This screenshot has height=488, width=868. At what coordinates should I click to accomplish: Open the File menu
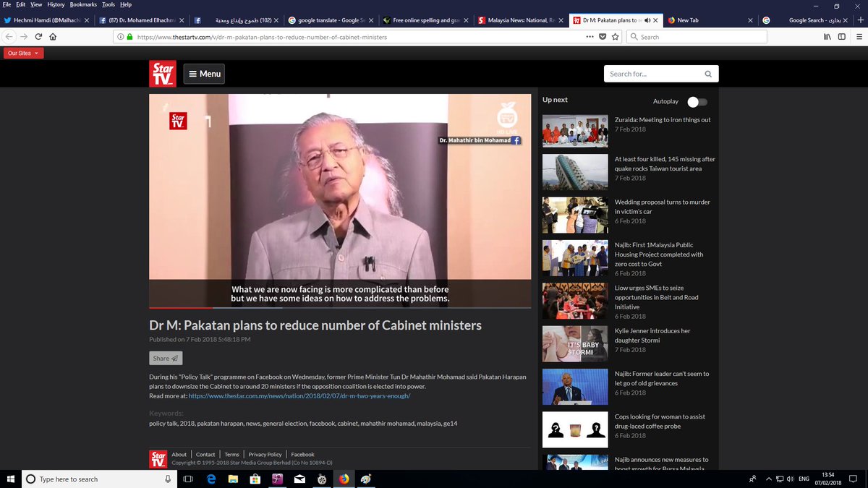click(x=7, y=4)
